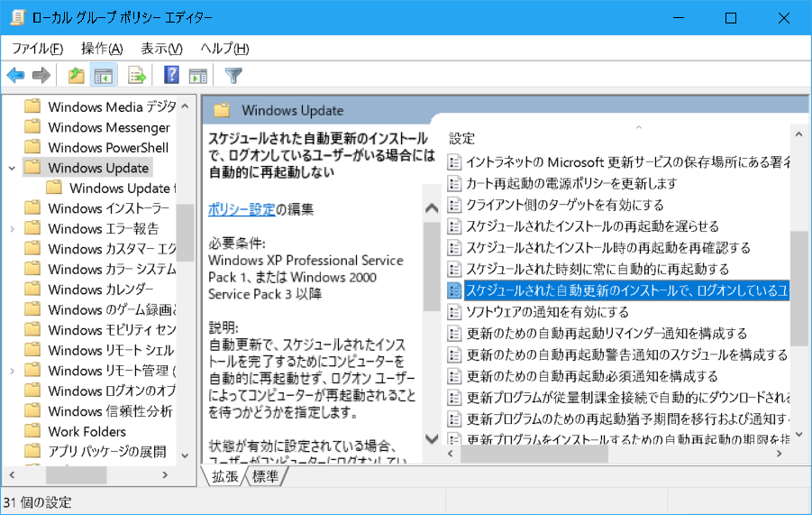This screenshot has width=812, height=515.
Task: Expand the Windows リモート管理 tree node
Action: tap(12, 371)
